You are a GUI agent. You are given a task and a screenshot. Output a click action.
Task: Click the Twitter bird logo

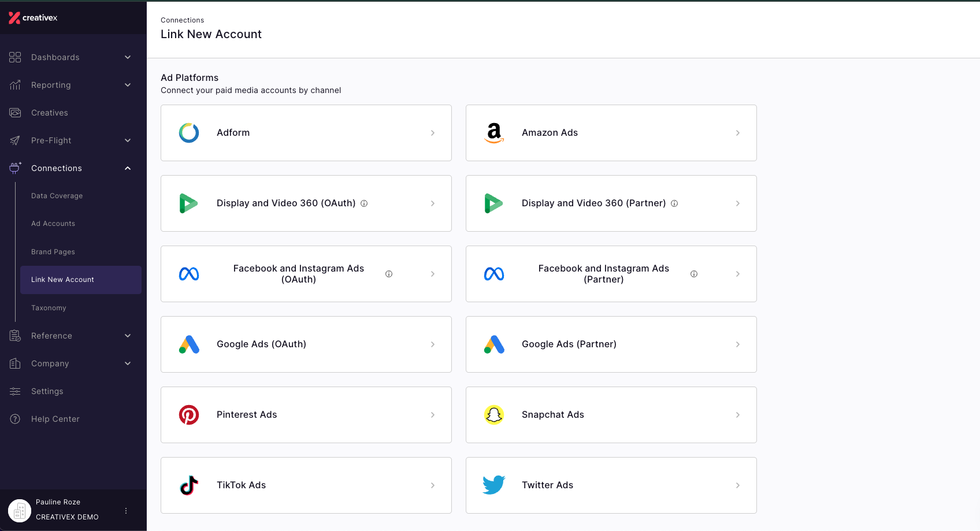click(494, 485)
